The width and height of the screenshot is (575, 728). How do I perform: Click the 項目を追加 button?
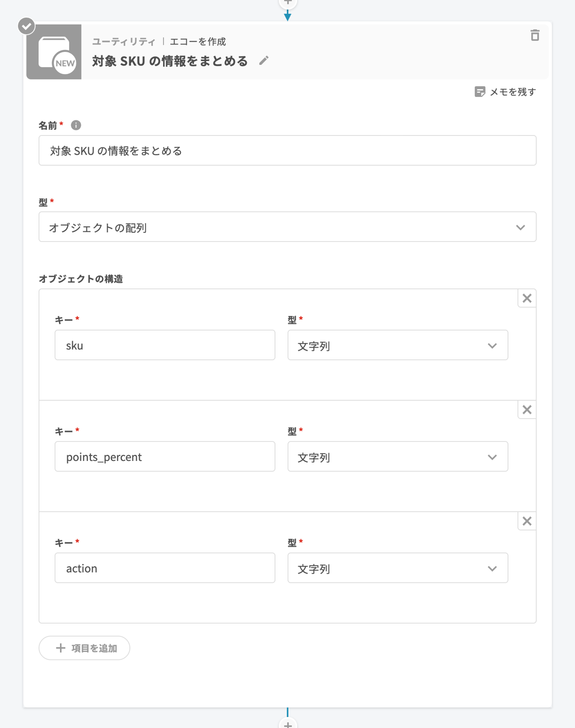[x=84, y=648]
